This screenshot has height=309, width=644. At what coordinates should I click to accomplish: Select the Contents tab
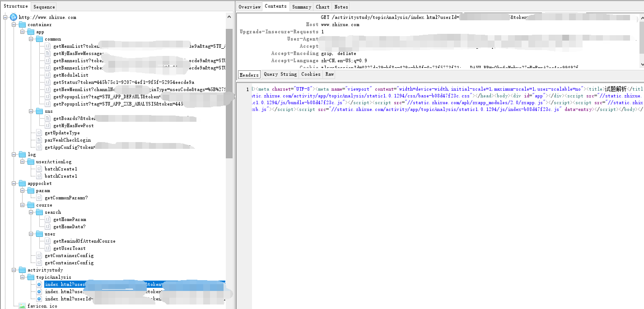click(x=275, y=6)
